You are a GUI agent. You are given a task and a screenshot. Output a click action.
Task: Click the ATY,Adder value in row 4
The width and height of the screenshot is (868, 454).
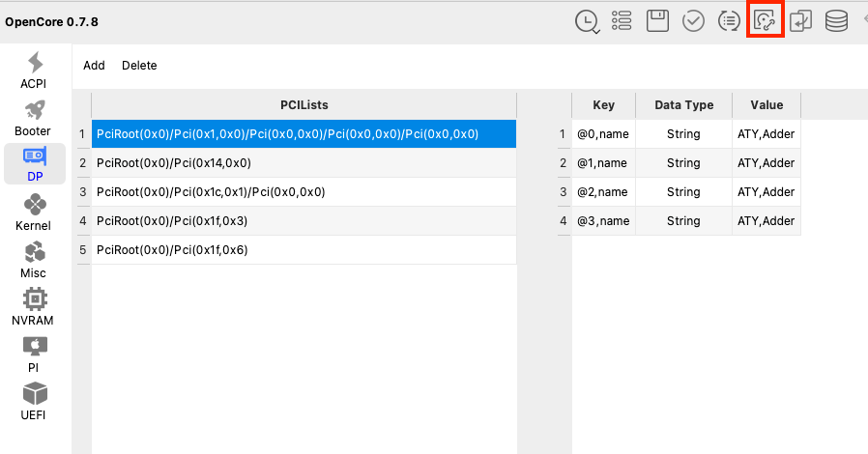(766, 221)
